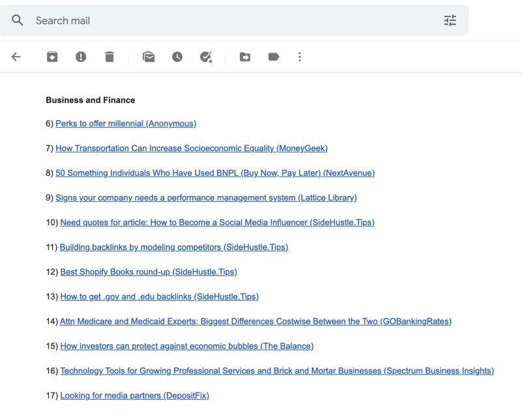Go back to inbox using arrow
Image resolution: width=522 pixels, height=420 pixels.
[16, 57]
